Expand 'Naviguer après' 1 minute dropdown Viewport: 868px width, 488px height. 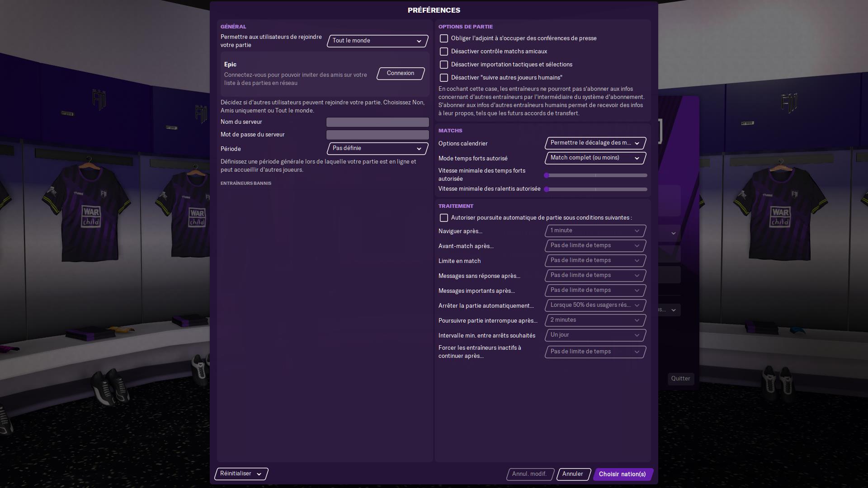[x=595, y=231]
